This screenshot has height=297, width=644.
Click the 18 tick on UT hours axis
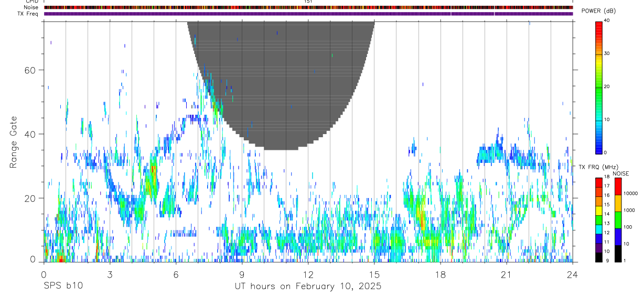[440, 274]
